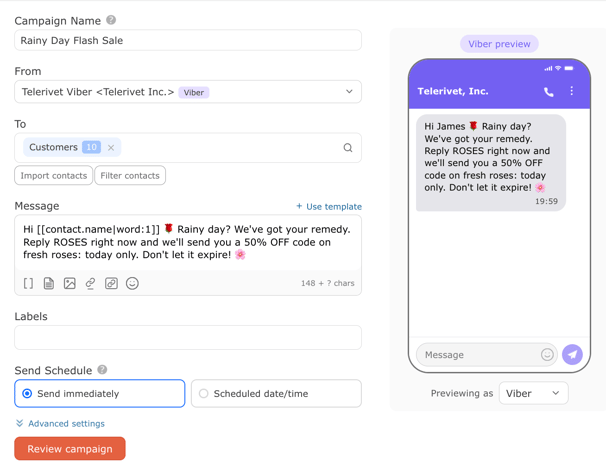Click the document template icon under message
The width and height of the screenshot is (606, 470).
tap(49, 283)
